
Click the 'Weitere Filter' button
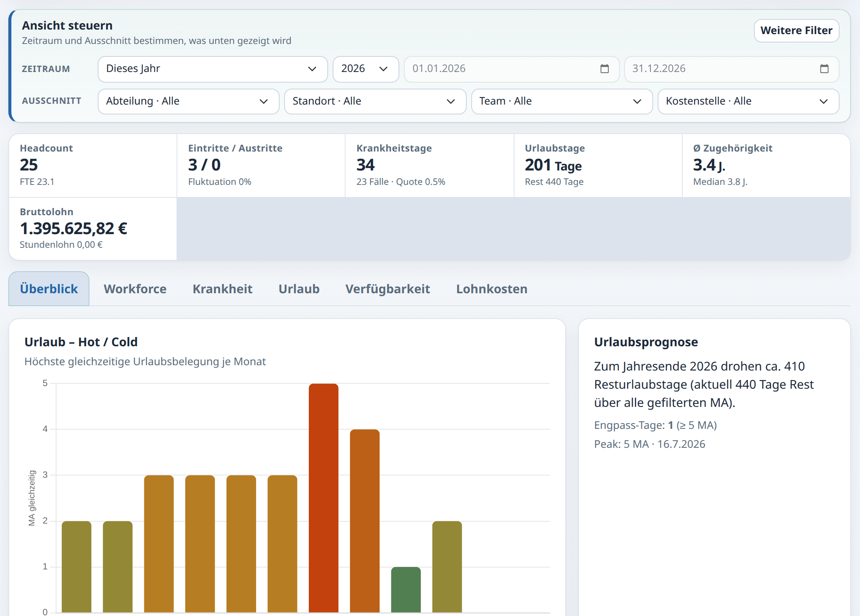click(796, 30)
